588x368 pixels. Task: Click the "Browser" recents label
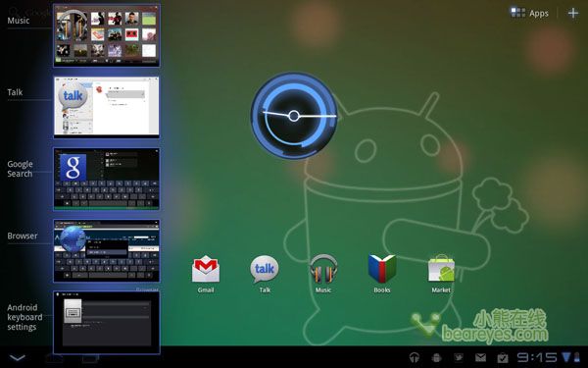23,236
